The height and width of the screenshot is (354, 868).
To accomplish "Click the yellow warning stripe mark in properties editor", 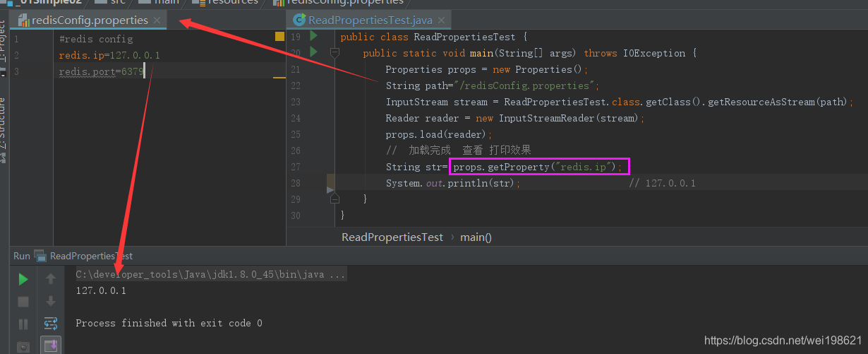I will (x=279, y=78).
